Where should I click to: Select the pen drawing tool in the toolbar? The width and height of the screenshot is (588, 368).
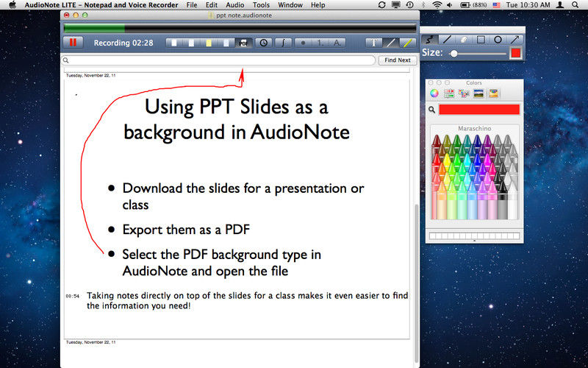(391, 43)
